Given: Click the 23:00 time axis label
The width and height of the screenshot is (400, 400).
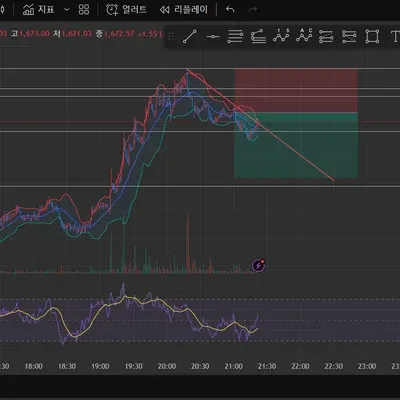Looking at the screenshot, I should (x=367, y=366).
